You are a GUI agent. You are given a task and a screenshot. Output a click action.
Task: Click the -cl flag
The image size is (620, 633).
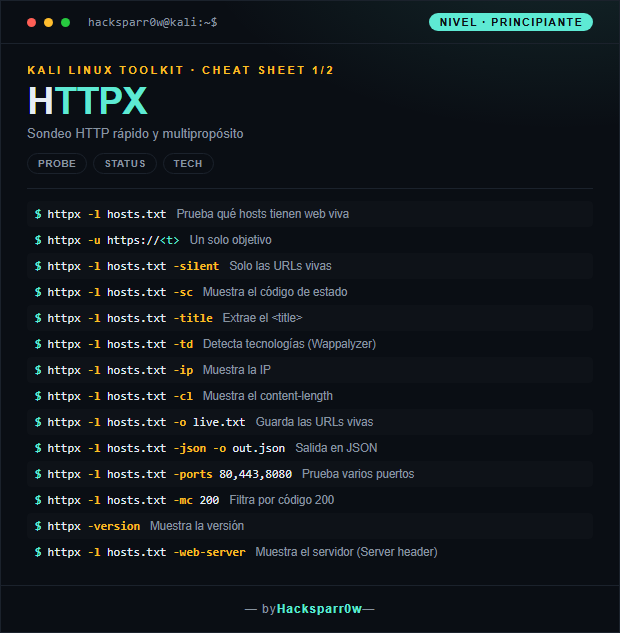tap(183, 396)
